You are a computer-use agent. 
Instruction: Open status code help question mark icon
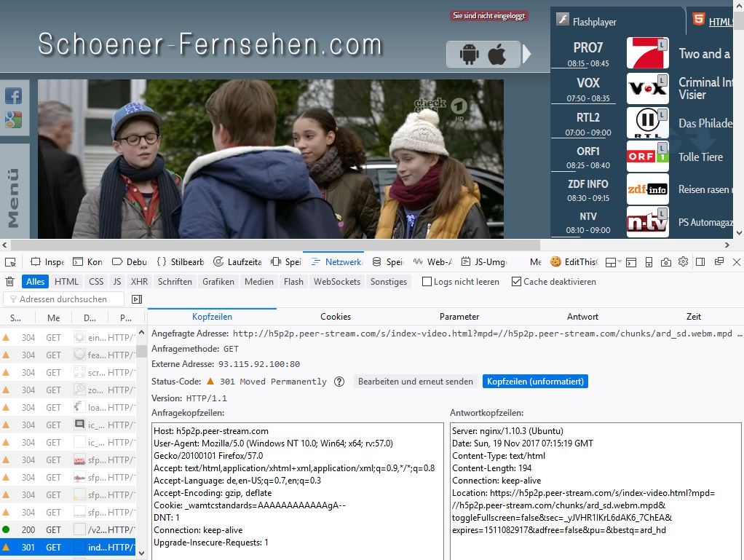click(x=339, y=382)
